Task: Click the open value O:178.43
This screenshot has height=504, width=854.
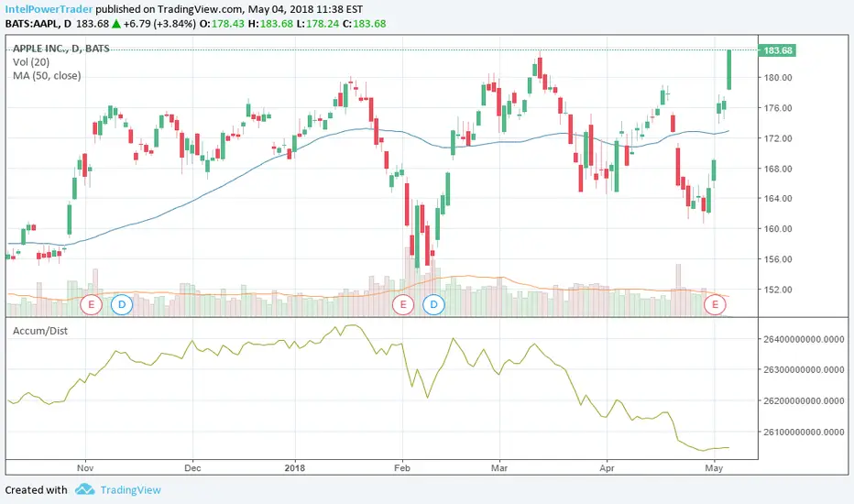Action: tap(223, 24)
